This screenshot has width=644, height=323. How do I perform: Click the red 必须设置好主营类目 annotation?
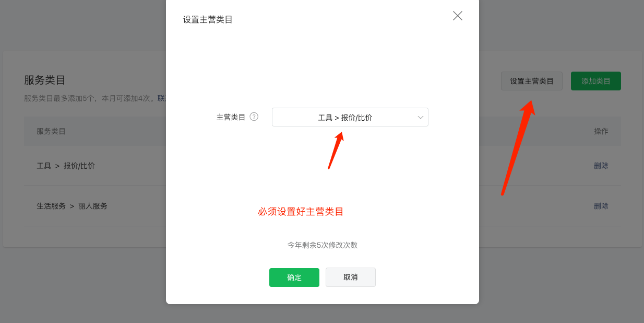(301, 212)
